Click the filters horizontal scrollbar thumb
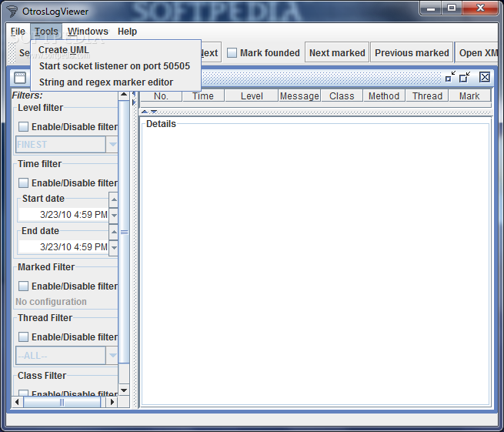The image size is (504, 432). point(62,402)
